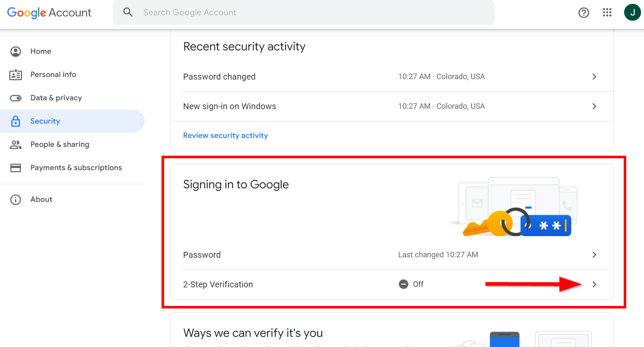This screenshot has width=644, height=347.
Task: Click the search magnifier icon
Action: coord(128,12)
